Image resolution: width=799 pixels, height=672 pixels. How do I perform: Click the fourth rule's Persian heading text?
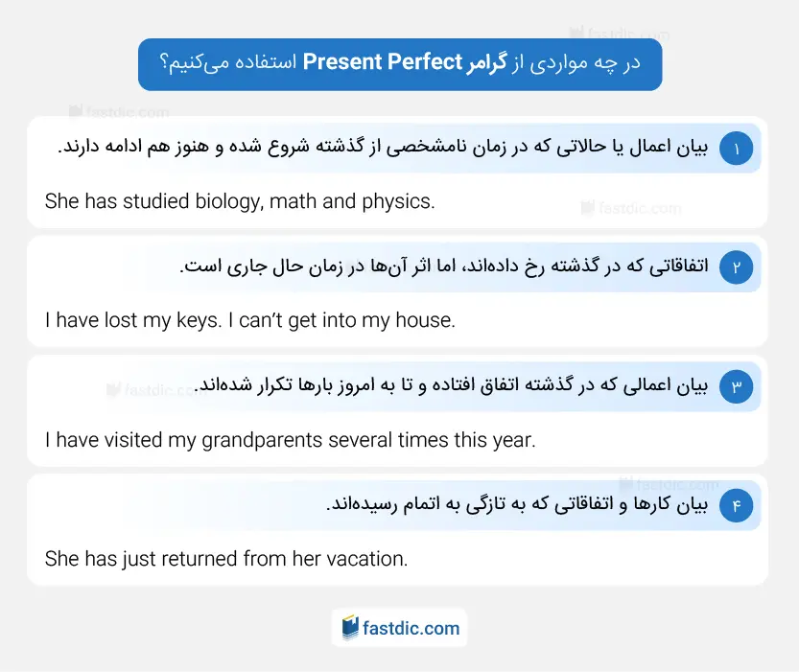(x=517, y=504)
